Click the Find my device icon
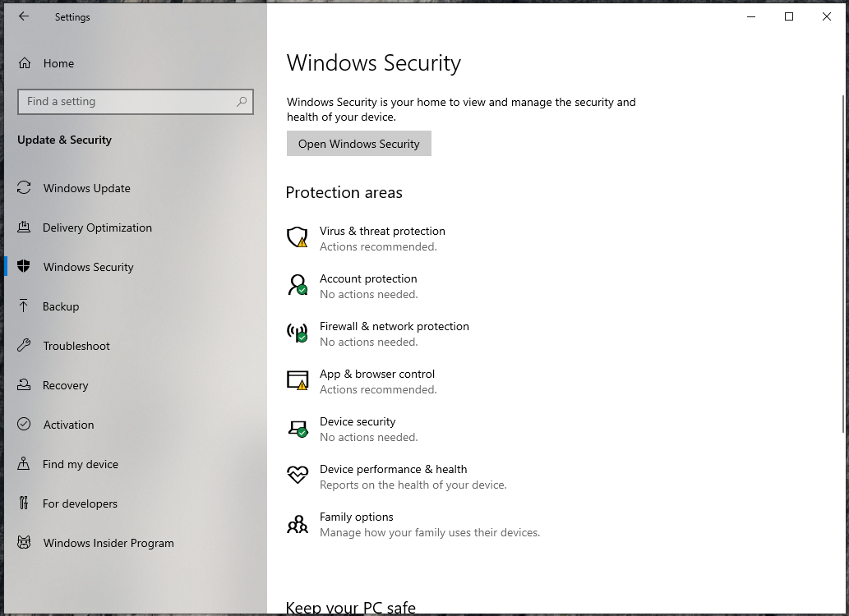This screenshot has width=849, height=616. (24, 464)
